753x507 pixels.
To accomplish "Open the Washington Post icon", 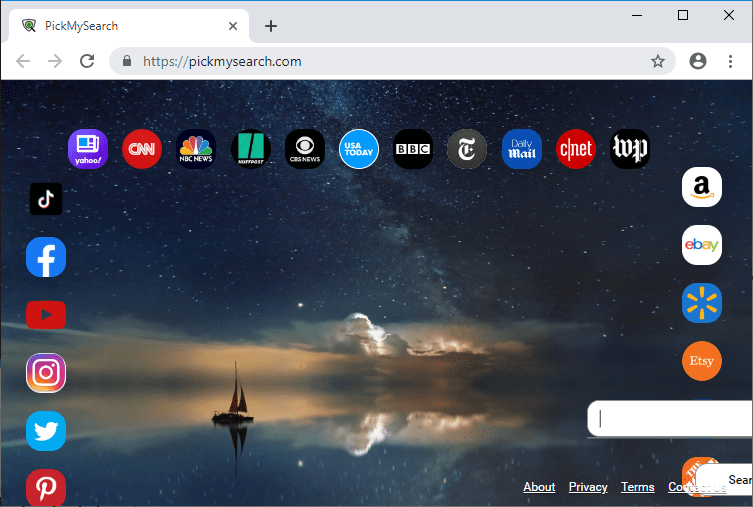I will pos(630,149).
